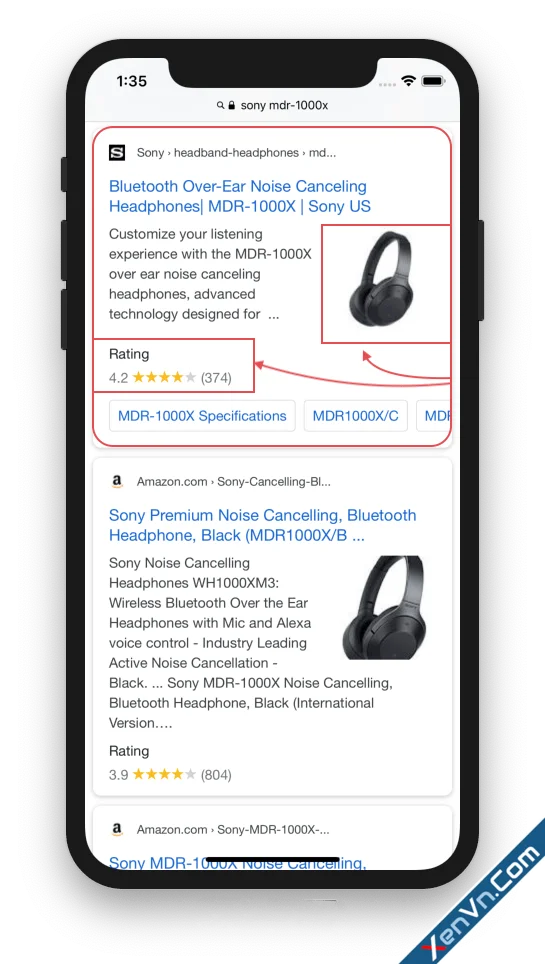The height and width of the screenshot is (964, 545).
Task: Tap the battery status icon
Action: [432, 81]
